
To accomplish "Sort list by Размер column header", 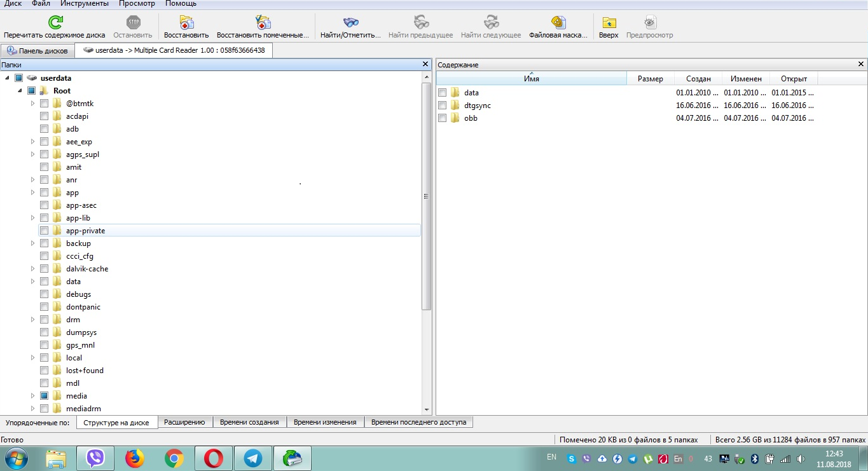I will (x=651, y=79).
